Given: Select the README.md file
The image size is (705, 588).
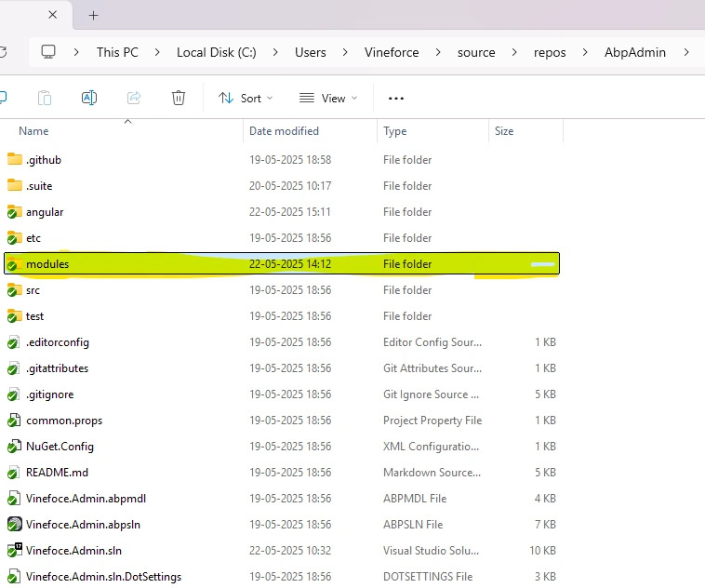Looking at the screenshot, I should pos(57,472).
